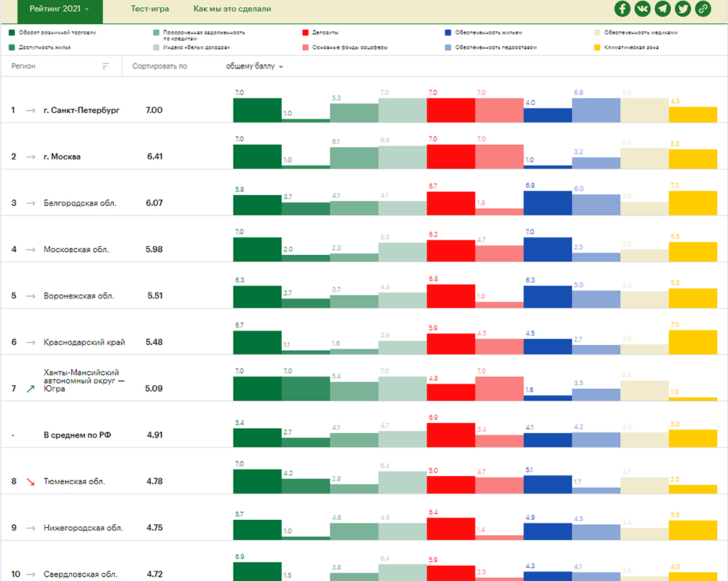Copy the page link with chain icon
The width and height of the screenshot is (728, 581).
(703, 9)
